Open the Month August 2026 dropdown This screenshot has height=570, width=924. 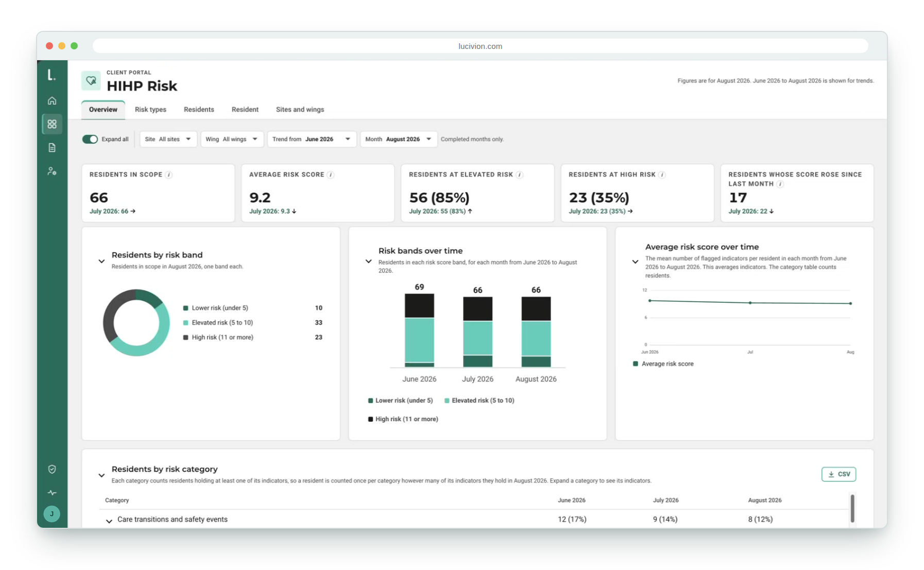(399, 139)
